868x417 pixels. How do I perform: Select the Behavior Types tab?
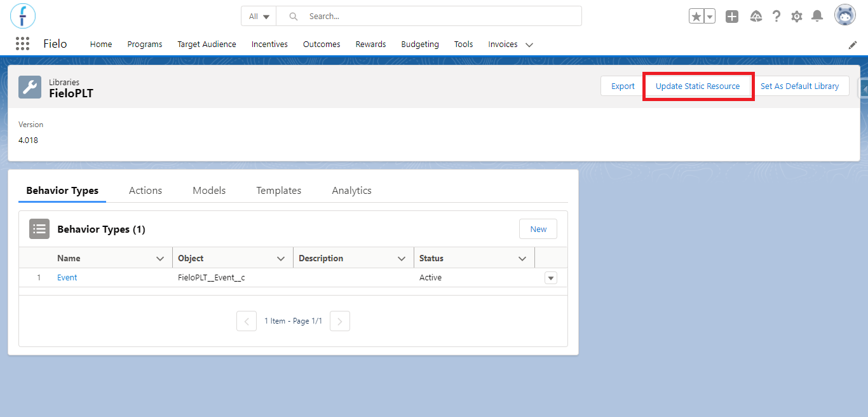(x=62, y=191)
